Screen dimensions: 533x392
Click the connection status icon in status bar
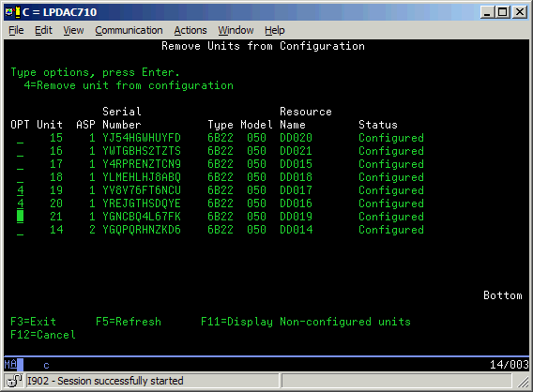coord(14,381)
